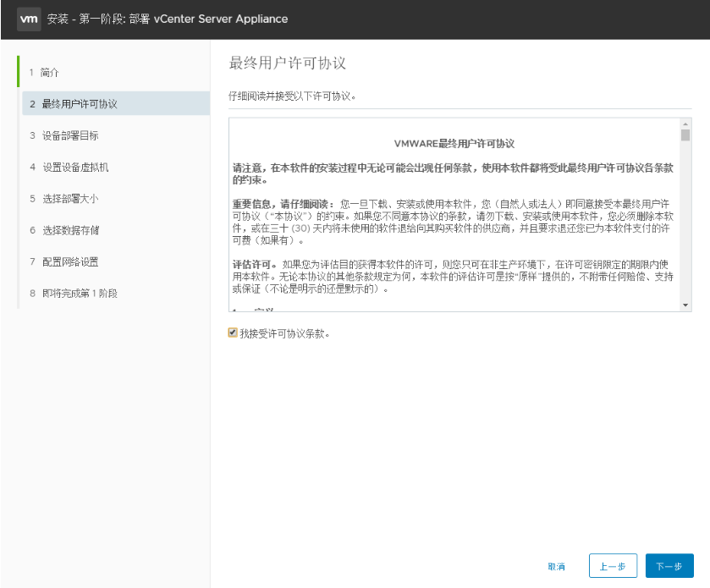Select step 2 最终用户许可协议 in sidebar
Screen dimensions: 710x588
click(70, 103)
